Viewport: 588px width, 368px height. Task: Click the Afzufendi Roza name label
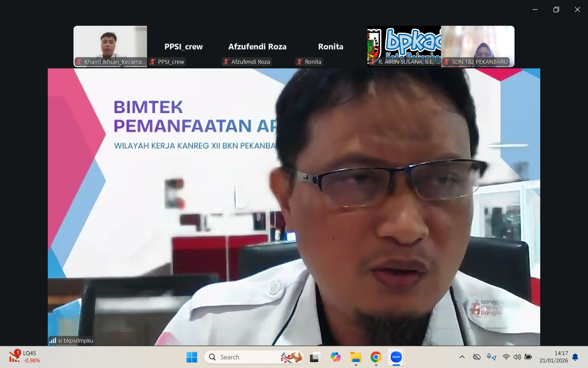(x=251, y=62)
